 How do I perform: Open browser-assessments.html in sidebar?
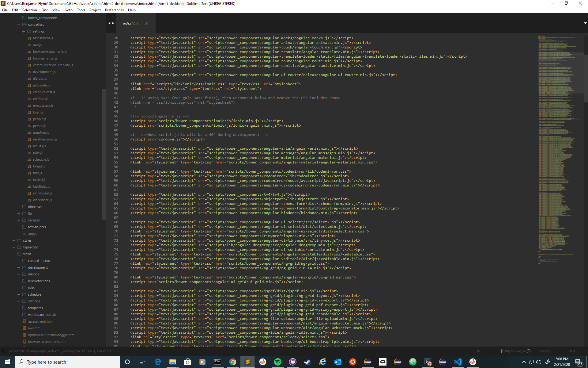coord(47,342)
